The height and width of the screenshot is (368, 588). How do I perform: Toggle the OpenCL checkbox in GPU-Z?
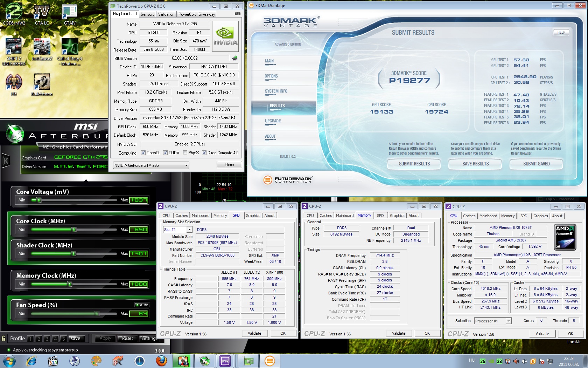(143, 153)
